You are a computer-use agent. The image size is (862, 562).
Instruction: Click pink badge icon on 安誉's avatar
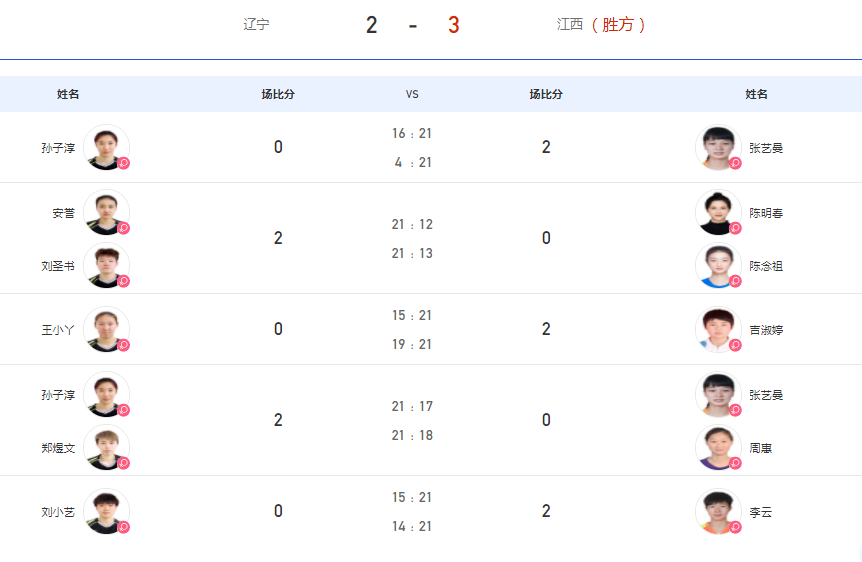pyautogui.click(x=124, y=228)
